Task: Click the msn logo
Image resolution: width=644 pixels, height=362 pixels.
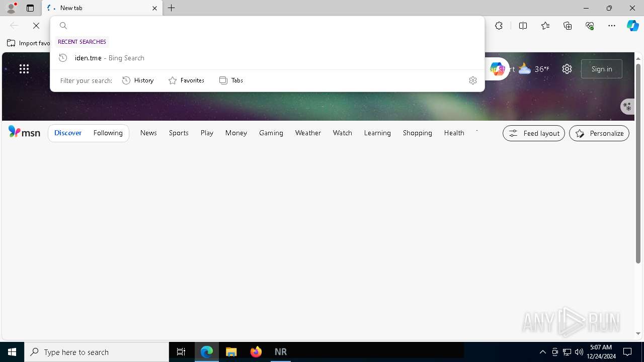Action: [x=24, y=133]
